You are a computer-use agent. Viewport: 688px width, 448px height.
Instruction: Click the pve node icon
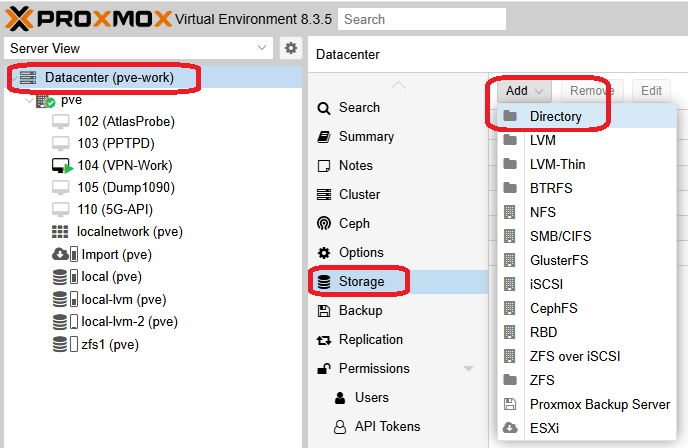[x=45, y=101]
